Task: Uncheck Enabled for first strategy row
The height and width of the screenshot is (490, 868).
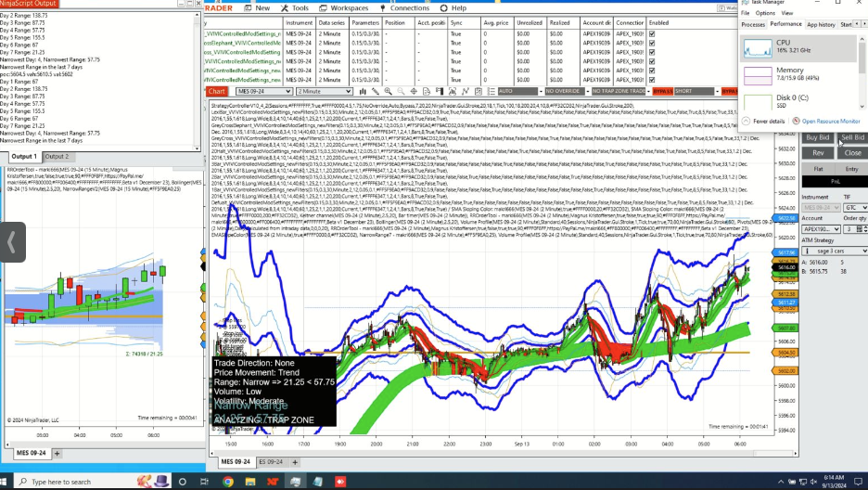Action: click(652, 33)
